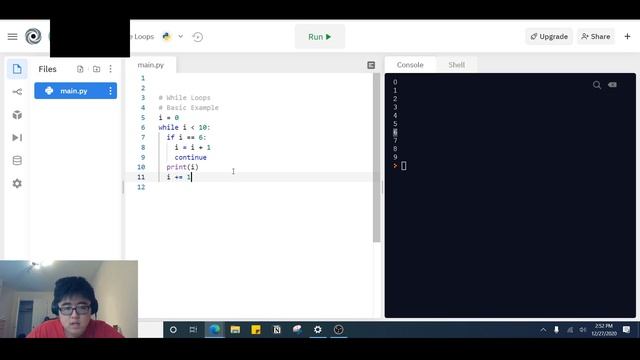
Task: Click the Upgrade button
Action: click(549, 36)
